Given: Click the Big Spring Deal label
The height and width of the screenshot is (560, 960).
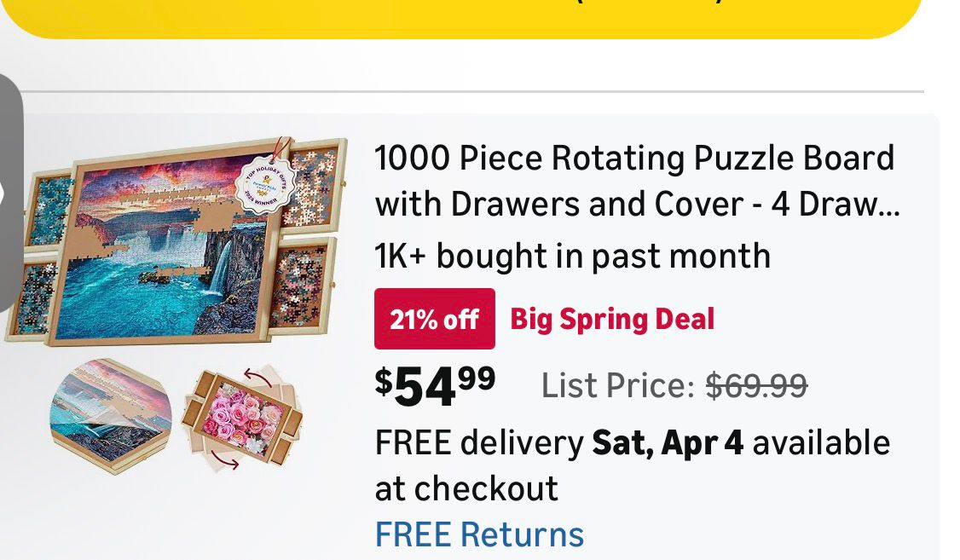Looking at the screenshot, I should pyautogui.click(x=612, y=320).
